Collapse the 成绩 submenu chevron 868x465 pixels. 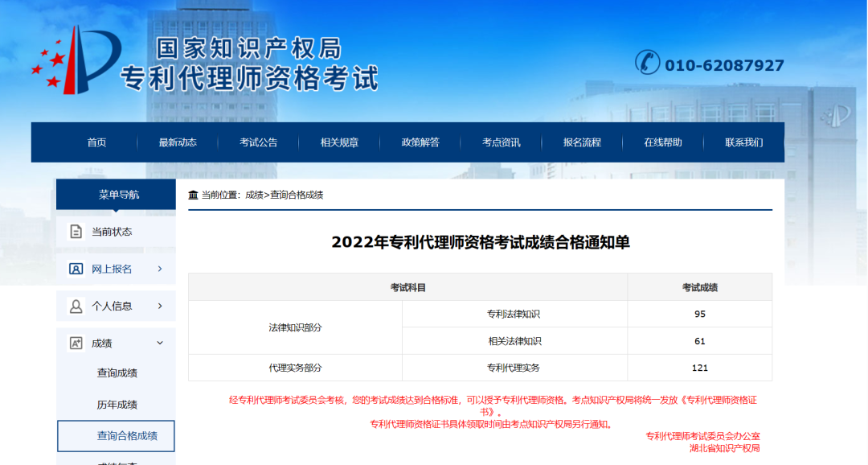(x=160, y=343)
